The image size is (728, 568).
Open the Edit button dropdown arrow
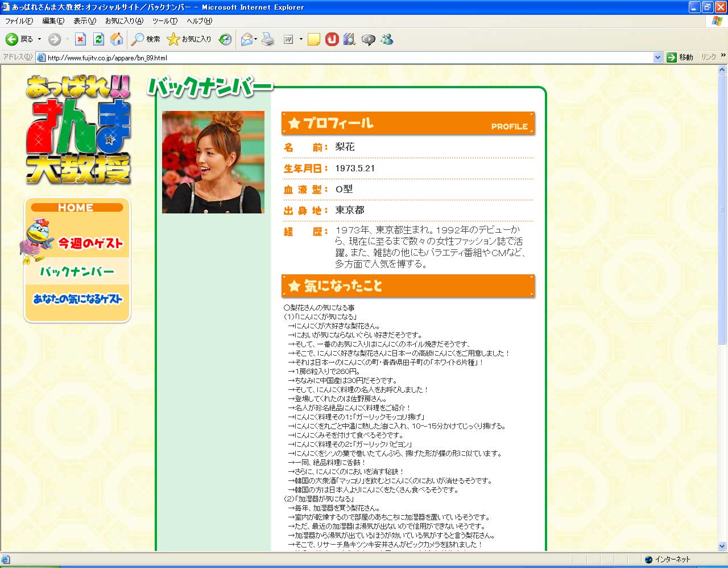click(301, 39)
